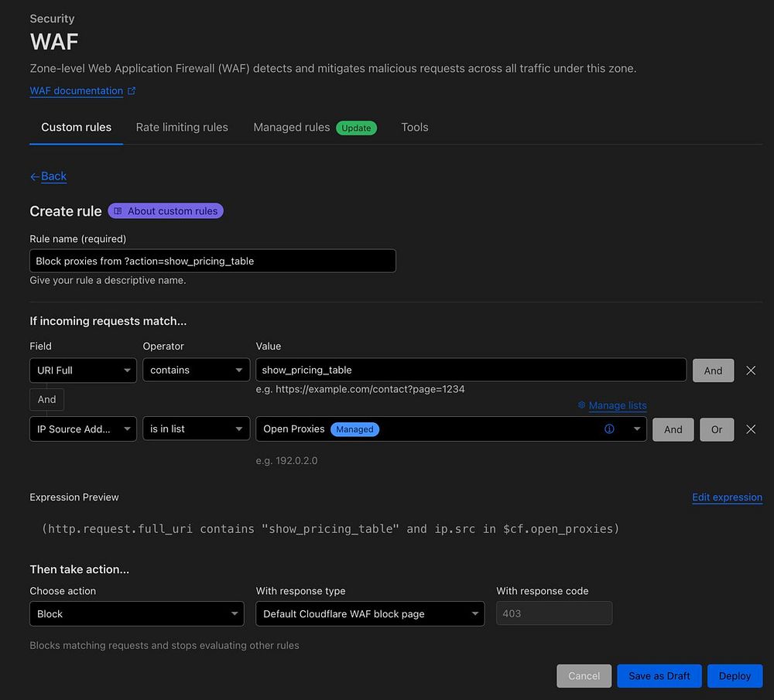Remove the IP Source Address condition row

[x=751, y=430]
